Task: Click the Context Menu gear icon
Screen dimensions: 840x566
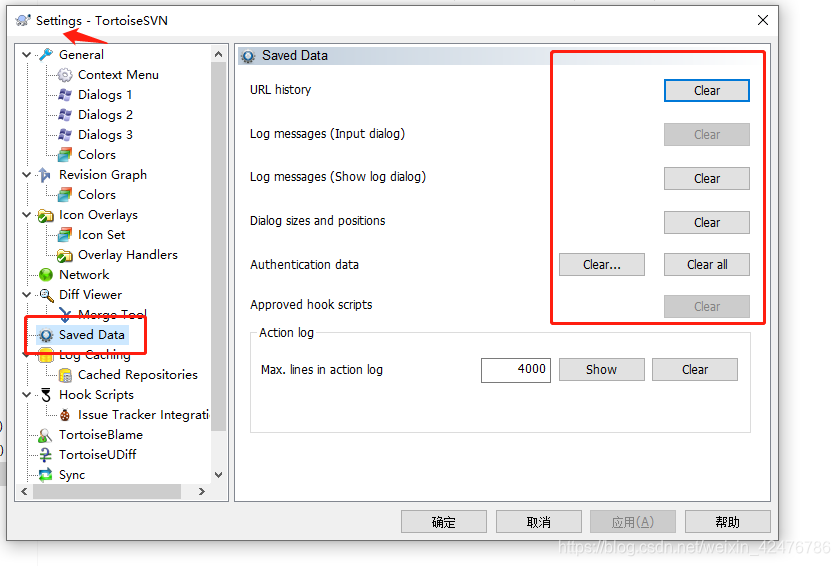Action: point(65,74)
